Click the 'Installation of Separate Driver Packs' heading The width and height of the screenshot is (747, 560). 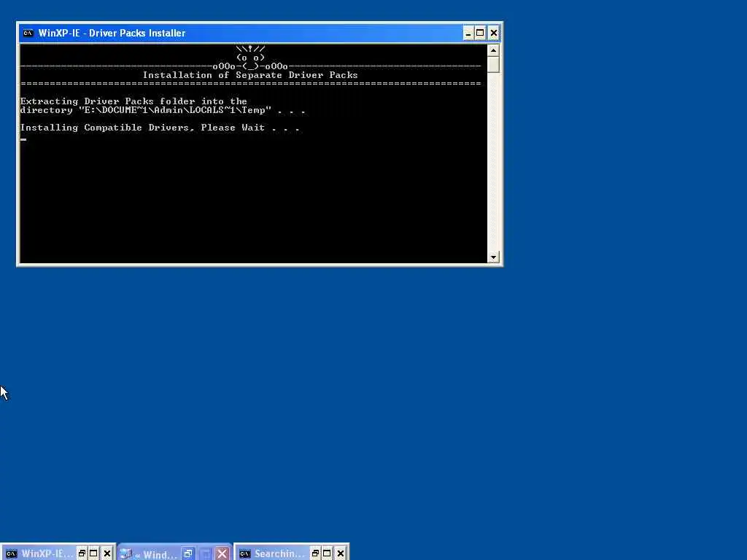pos(250,75)
